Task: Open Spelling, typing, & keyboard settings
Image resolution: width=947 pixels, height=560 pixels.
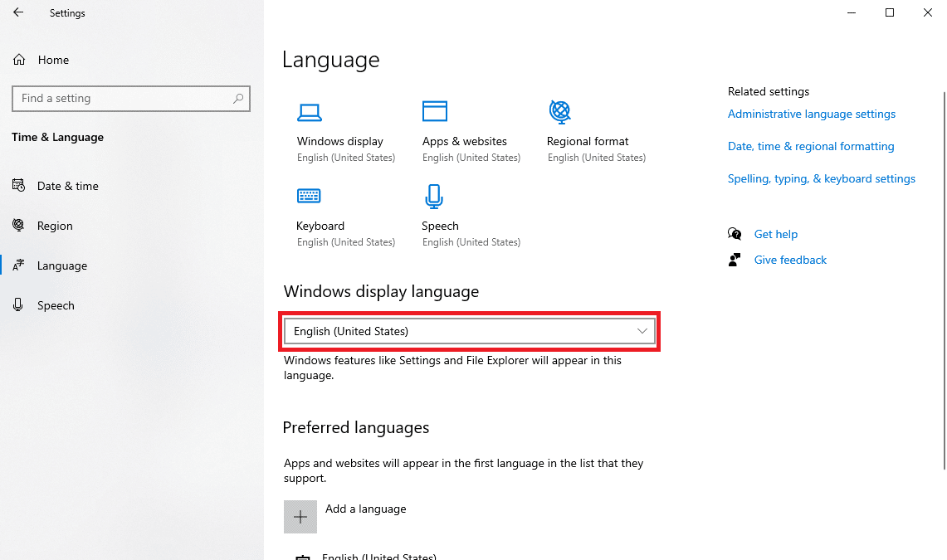Action: point(821,178)
